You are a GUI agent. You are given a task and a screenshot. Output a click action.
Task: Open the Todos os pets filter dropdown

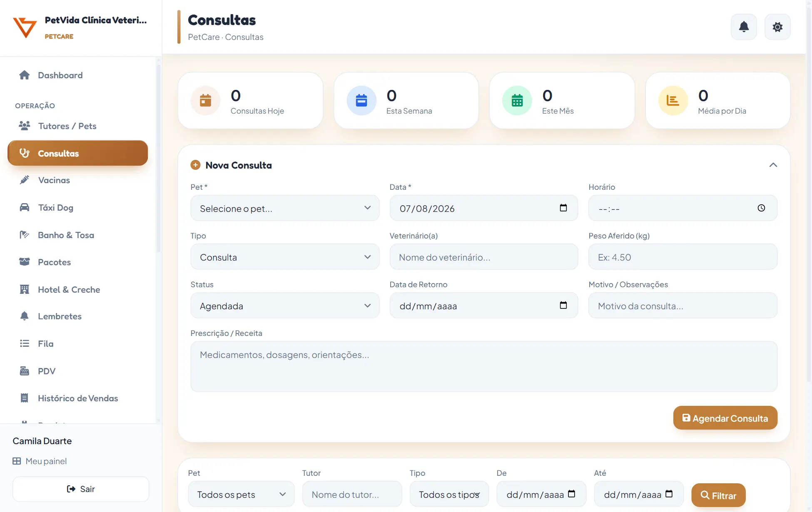(x=241, y=494)
